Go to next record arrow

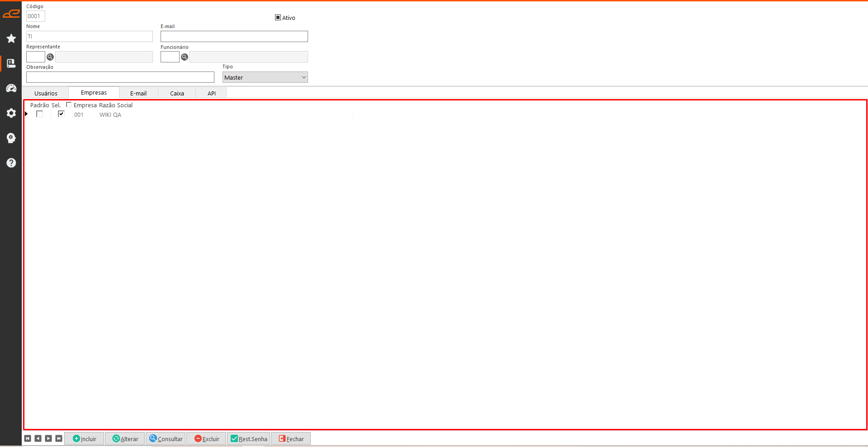click(48, 438)
